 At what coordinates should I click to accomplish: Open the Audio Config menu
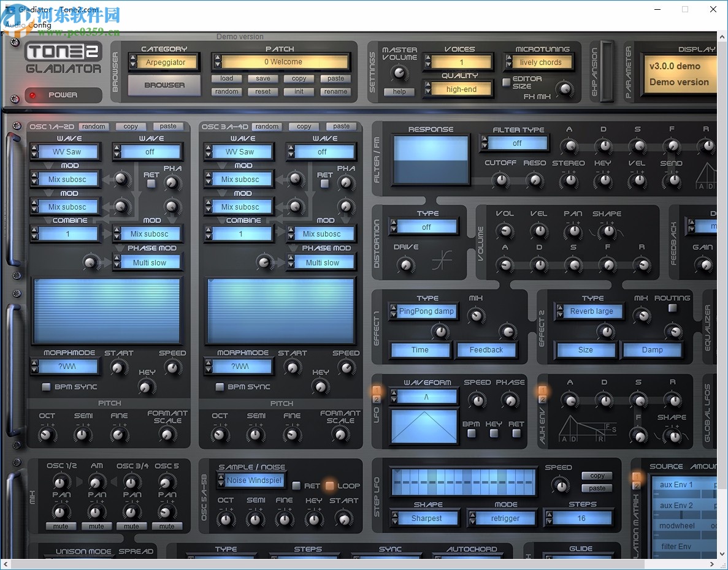[x=28, y=25]
